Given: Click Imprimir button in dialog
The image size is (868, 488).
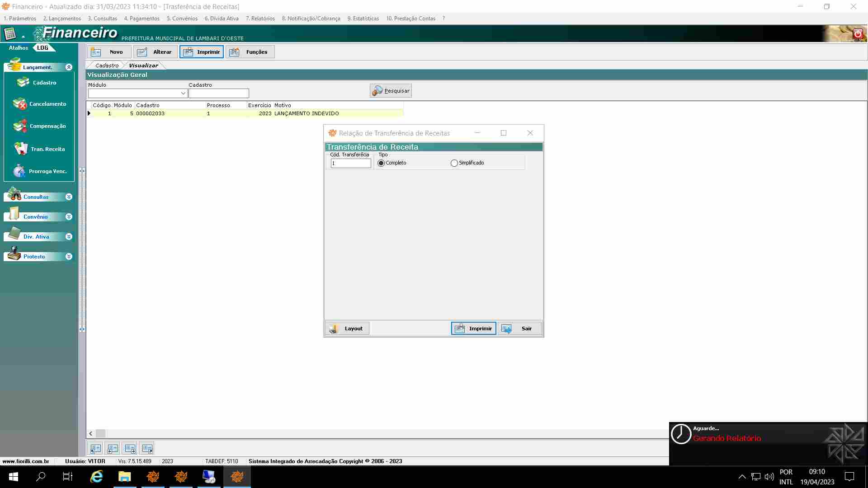Looking at the screenshot, I should pyautogui.click(x=473, y=328).
